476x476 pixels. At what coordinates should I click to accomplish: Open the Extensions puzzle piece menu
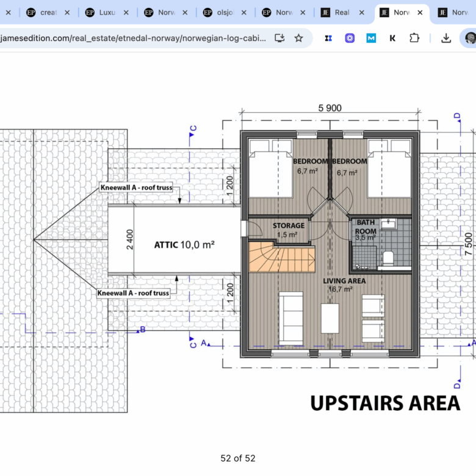pyautogui.click(x=414, y=38)
